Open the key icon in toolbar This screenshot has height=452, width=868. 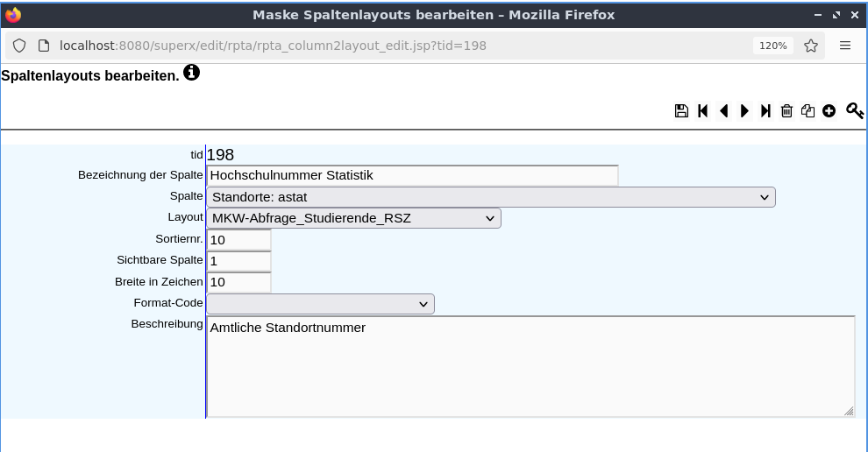855,110
